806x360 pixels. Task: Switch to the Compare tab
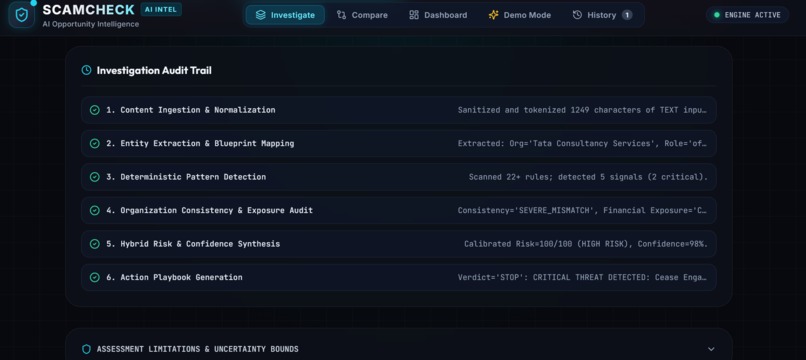click(362, 15)
